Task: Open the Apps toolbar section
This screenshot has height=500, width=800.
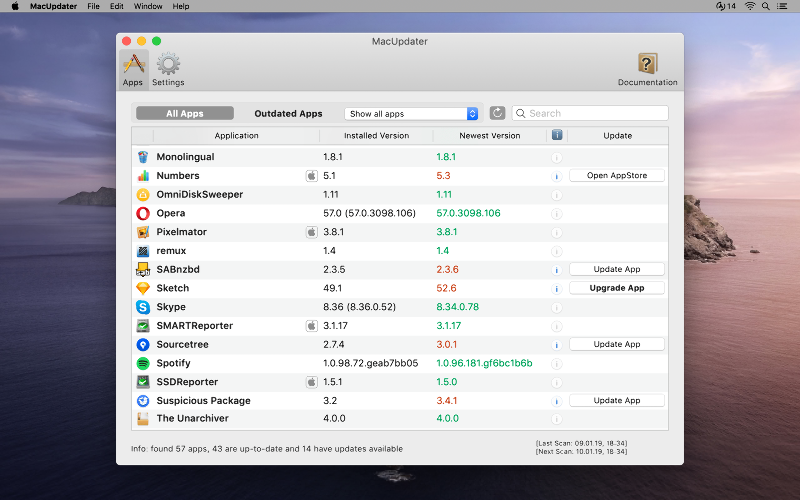Action: pos(133,68)
